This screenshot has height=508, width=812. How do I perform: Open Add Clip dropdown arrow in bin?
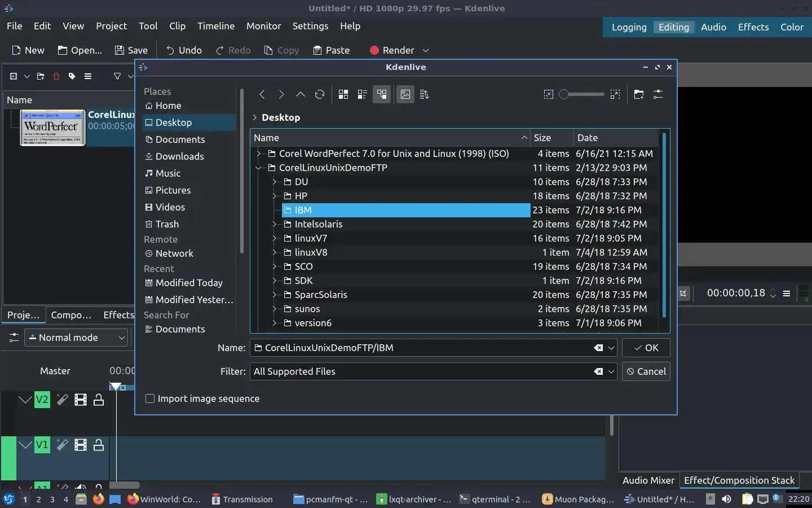coord(27,76)
